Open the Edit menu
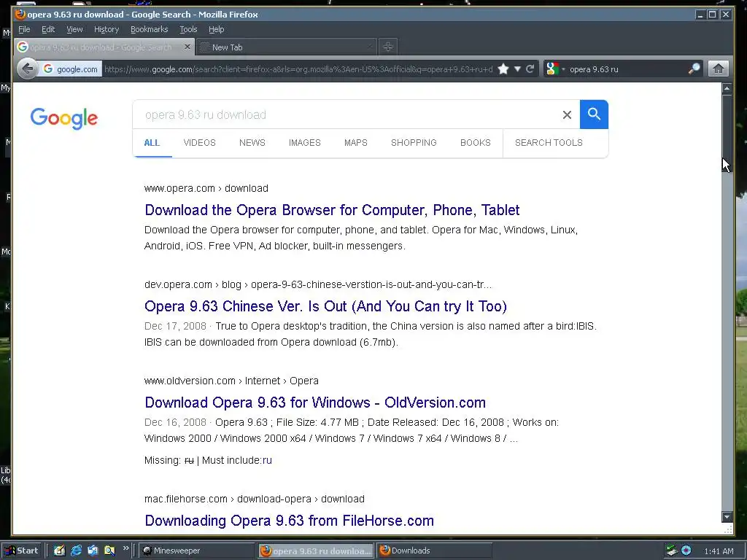The width and height of the screenshot is (747, 560). tap(48, 29)
